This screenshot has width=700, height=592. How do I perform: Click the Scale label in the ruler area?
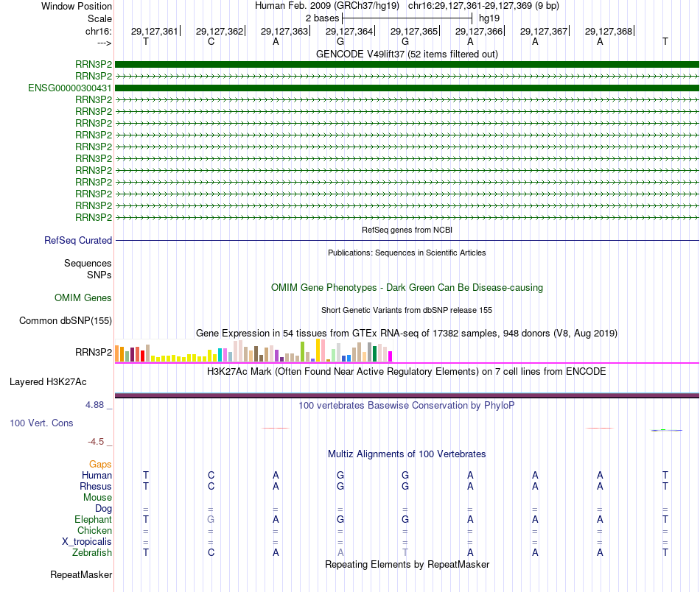tap(100, 18)
